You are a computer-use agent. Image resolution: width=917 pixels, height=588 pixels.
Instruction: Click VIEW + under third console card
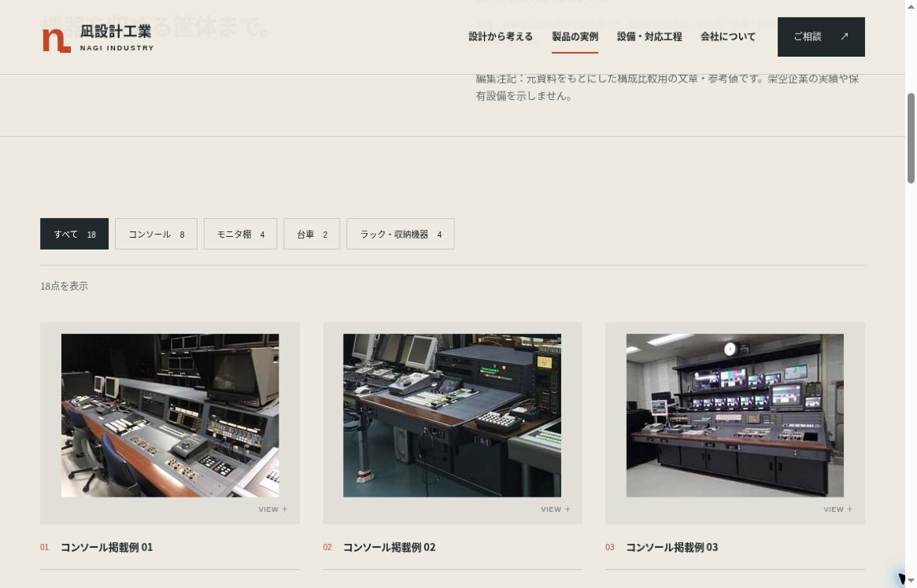coord(838,509)
